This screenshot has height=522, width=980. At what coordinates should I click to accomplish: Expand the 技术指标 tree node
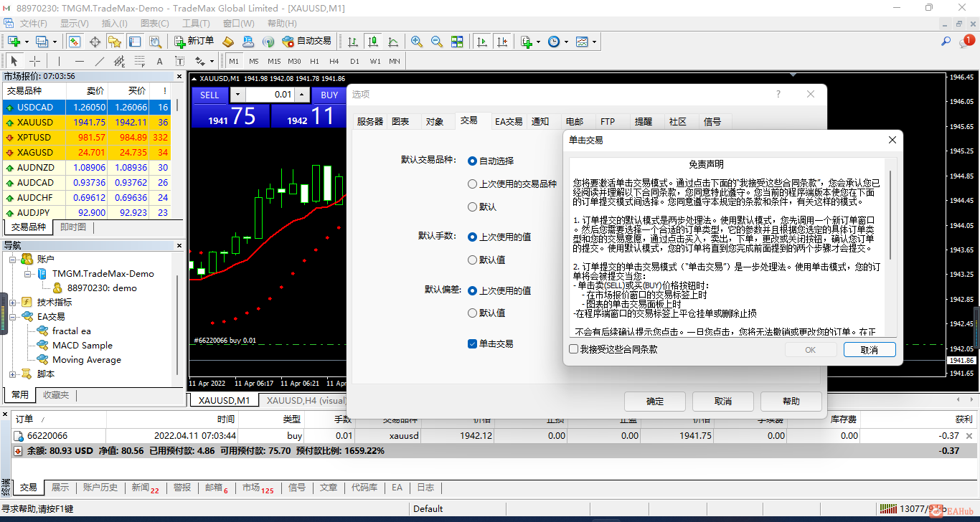pos(13,302)
